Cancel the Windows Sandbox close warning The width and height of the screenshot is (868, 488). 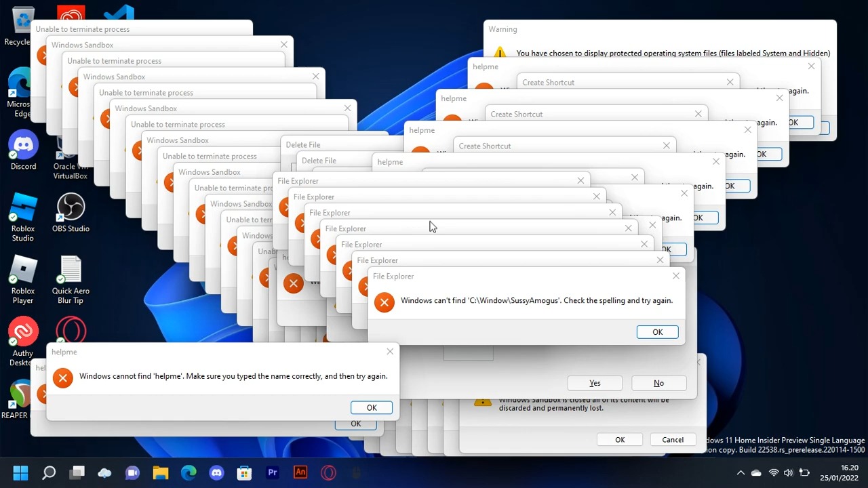673,440
